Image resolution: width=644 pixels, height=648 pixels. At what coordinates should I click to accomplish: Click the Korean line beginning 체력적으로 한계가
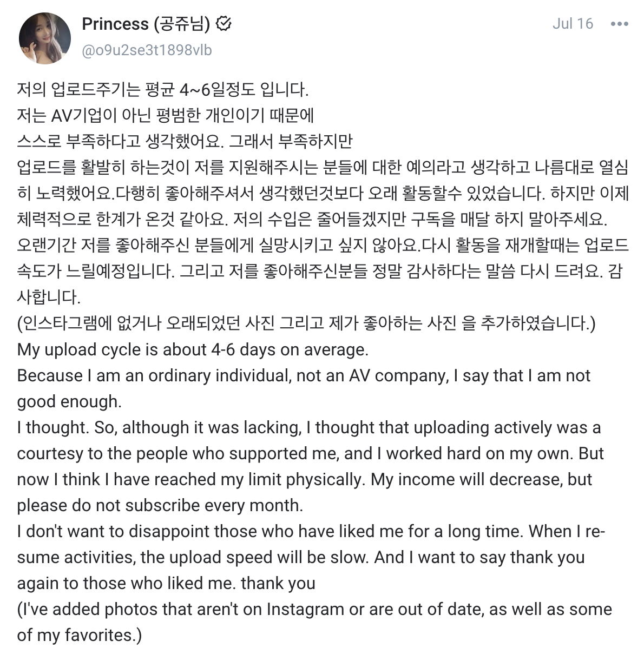(x=312, y=219)
